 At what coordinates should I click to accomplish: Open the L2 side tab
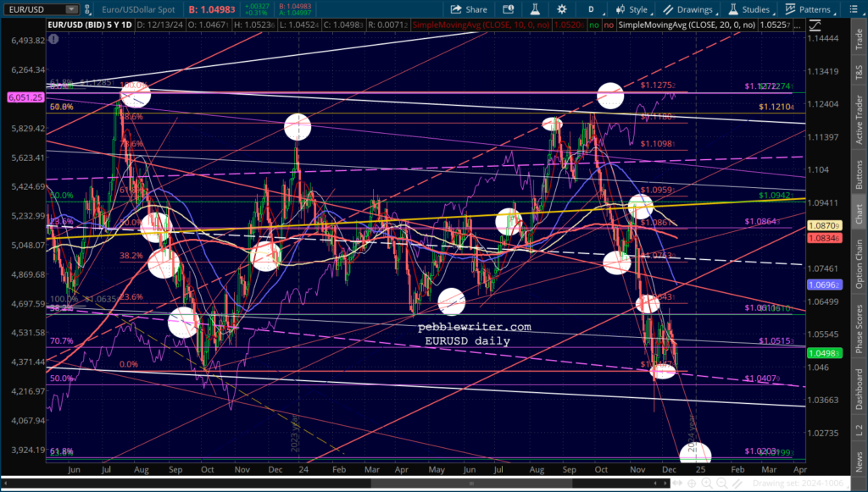[859, 428]
